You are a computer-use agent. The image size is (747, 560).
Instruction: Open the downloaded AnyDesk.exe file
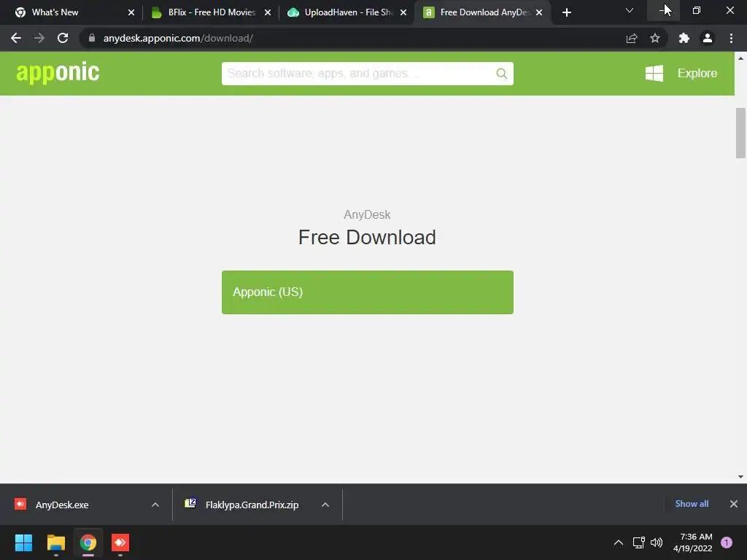coord(62,505)
